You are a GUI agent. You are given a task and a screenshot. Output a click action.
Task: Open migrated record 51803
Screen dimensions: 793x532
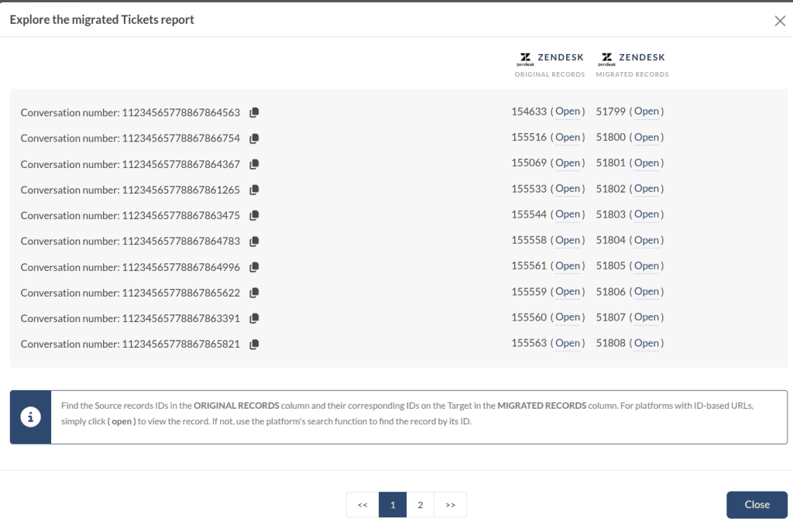(647, 215)
